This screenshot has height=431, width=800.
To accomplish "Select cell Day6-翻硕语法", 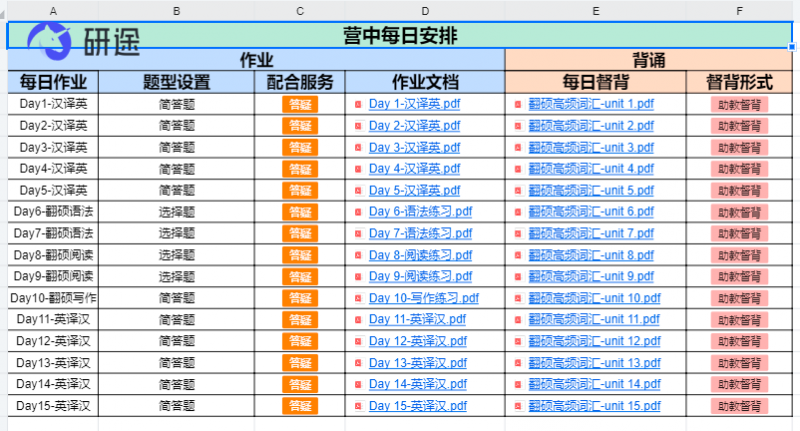I will pyautogui.click(x=53, y=212).
